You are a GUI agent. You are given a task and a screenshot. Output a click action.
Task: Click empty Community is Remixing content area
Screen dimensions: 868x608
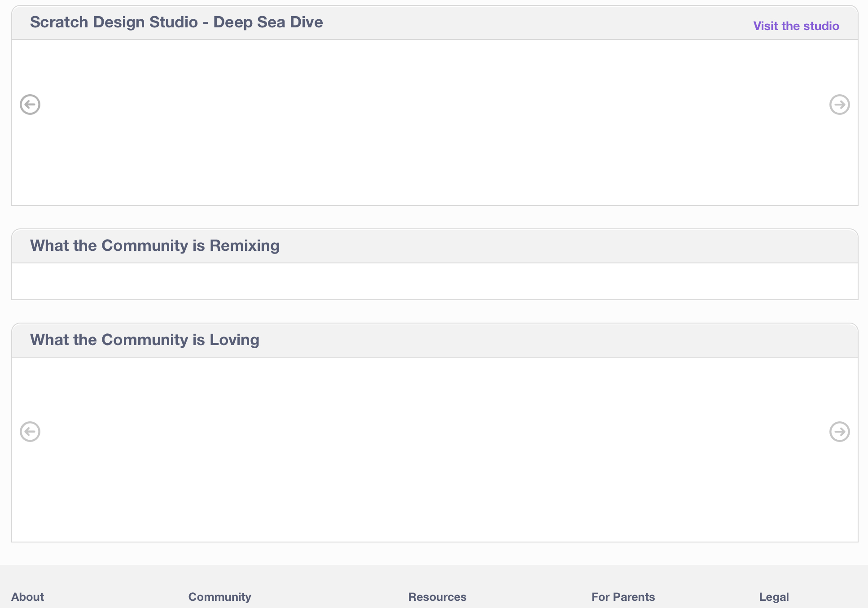coord(434,281)
